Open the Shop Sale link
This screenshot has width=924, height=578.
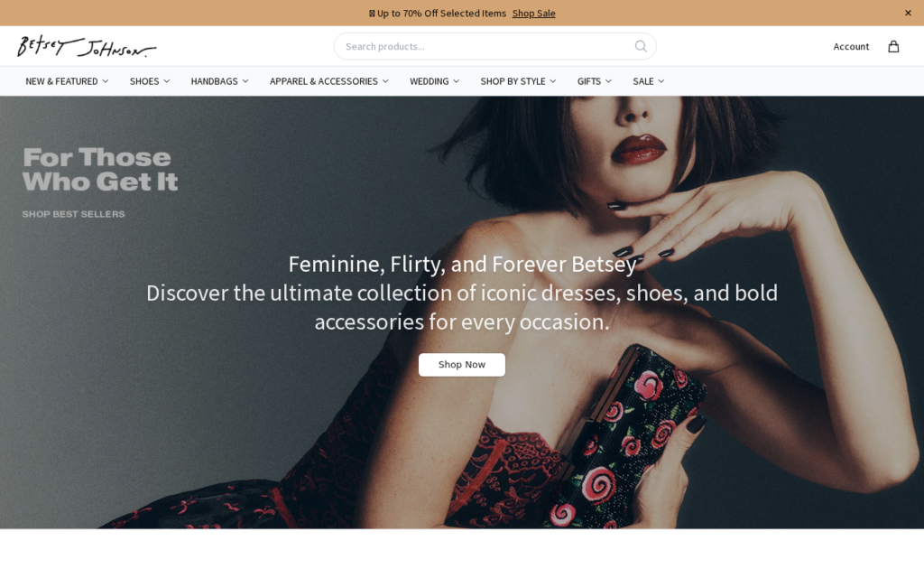coord(533,13)
